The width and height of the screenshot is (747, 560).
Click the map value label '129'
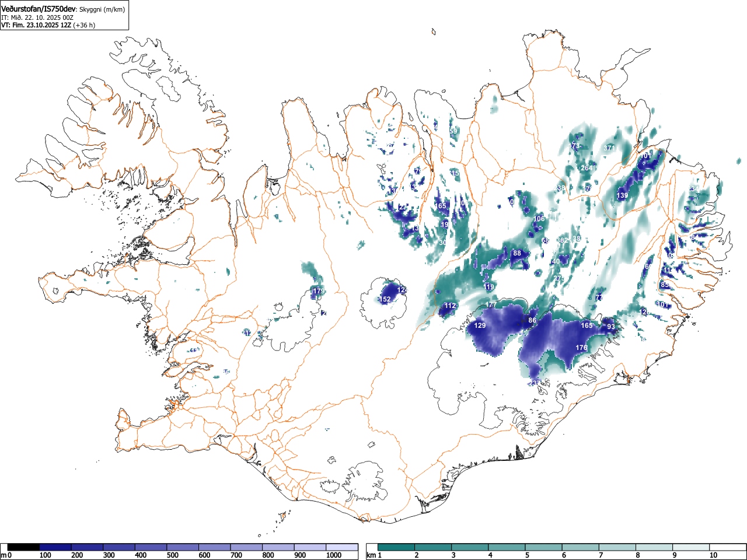[x=480, y=325]
